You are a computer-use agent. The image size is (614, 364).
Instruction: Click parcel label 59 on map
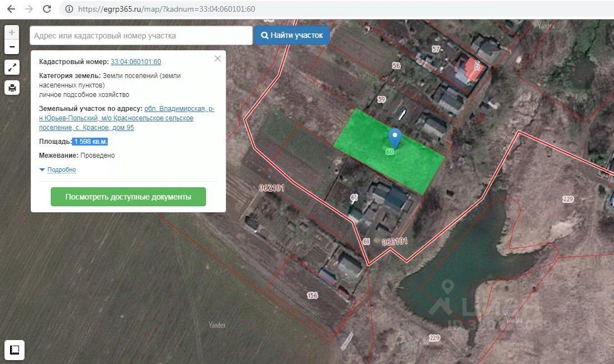[x=381, y=99]
